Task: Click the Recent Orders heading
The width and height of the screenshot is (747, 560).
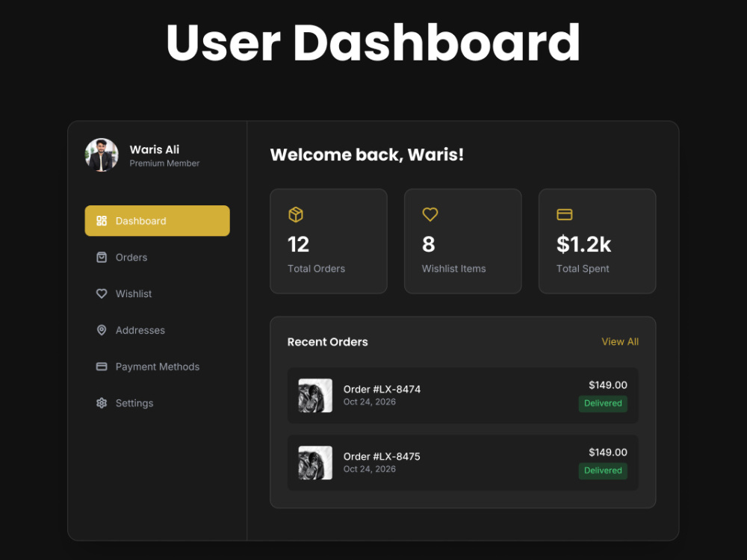Action: coord(328,342)
